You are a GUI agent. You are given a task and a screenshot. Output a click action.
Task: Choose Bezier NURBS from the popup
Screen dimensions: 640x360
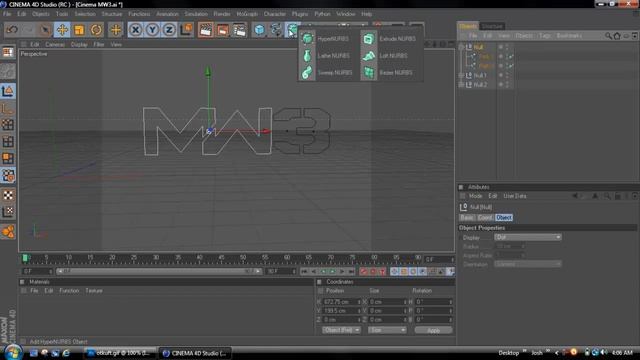coord(387,73)
